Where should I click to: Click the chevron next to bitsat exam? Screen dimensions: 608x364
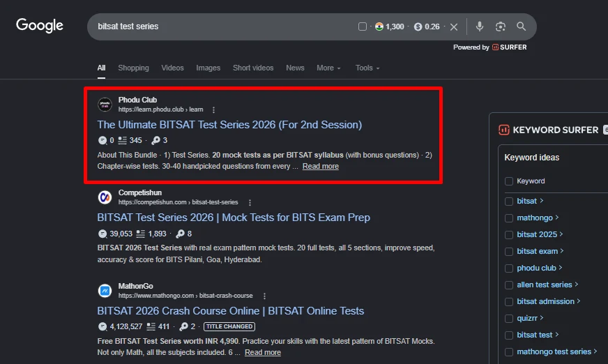tap(562, 251)
